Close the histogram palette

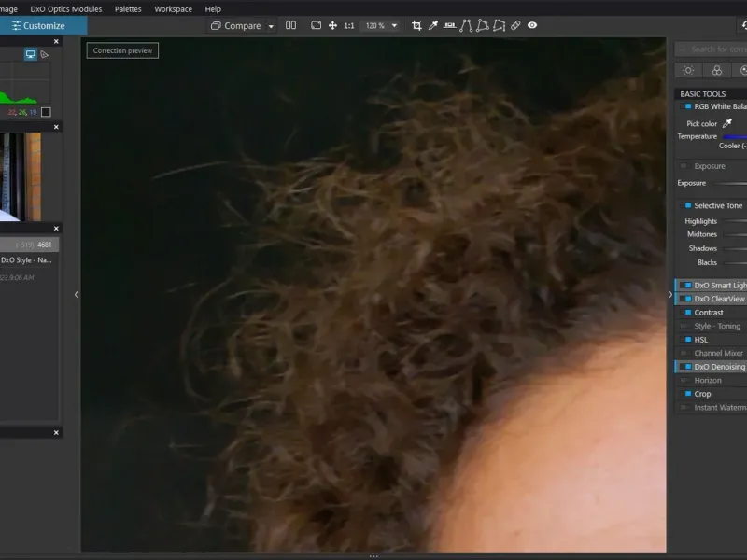(56, 41)
